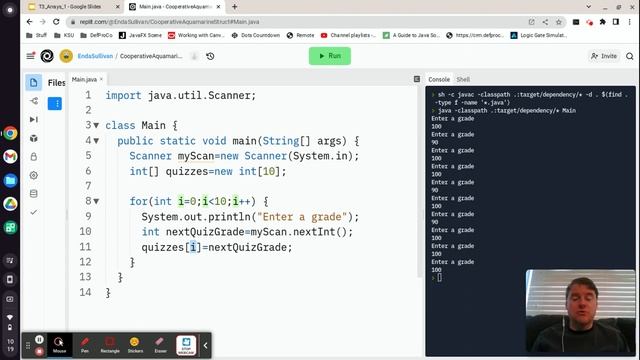This screenshot has height=360, width=640.
Task: Click the Replit spiral logo
Action: coord(47,56)
